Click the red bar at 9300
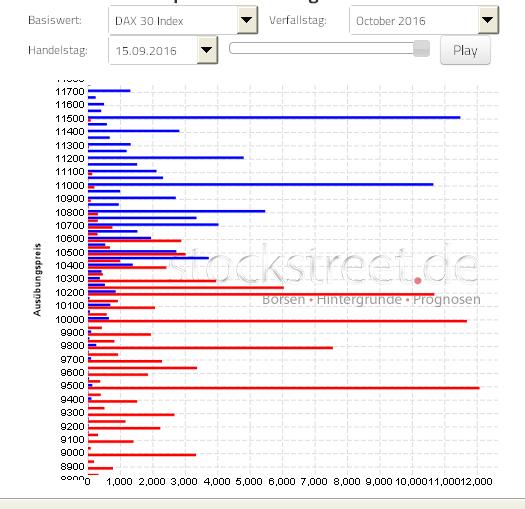Screen dimensions: 525x509 (131, 415)
